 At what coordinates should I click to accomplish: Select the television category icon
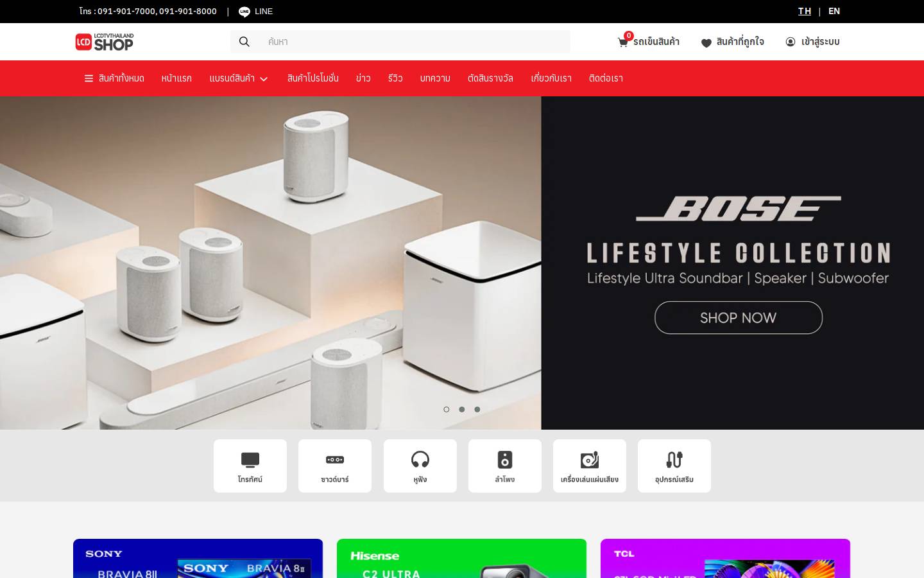(x=250, y=460)
